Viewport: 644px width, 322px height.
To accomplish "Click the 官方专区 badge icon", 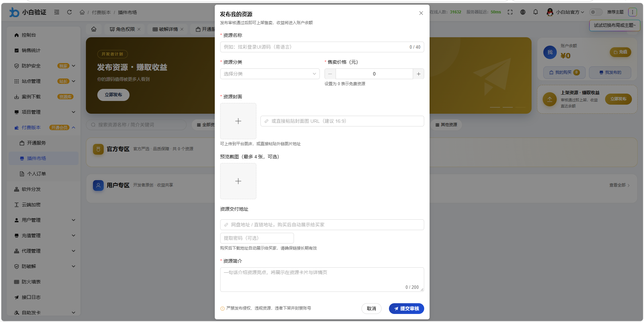I will click(x=98, y=149).
